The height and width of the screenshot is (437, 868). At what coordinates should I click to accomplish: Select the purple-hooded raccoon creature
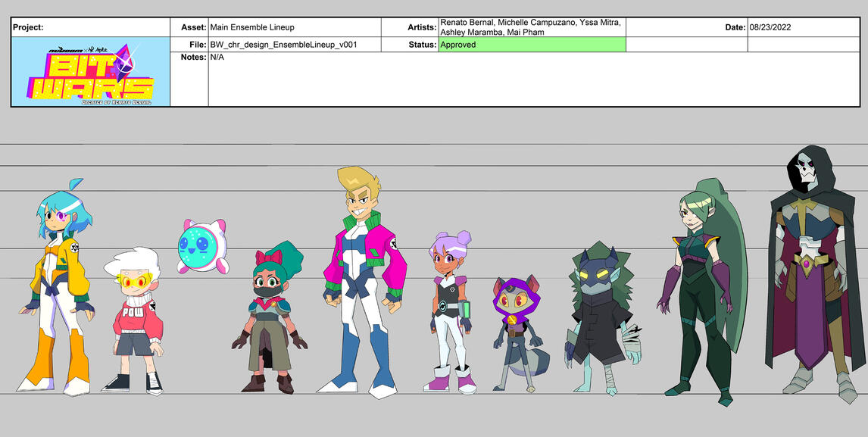point(520,336)
